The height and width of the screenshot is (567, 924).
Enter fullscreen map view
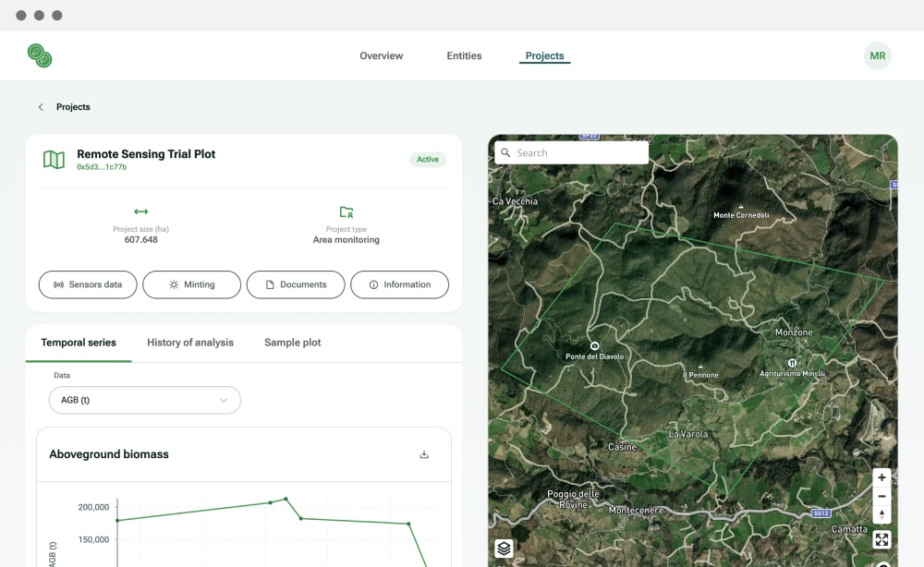pyautogui.click(x=881, y=540)
